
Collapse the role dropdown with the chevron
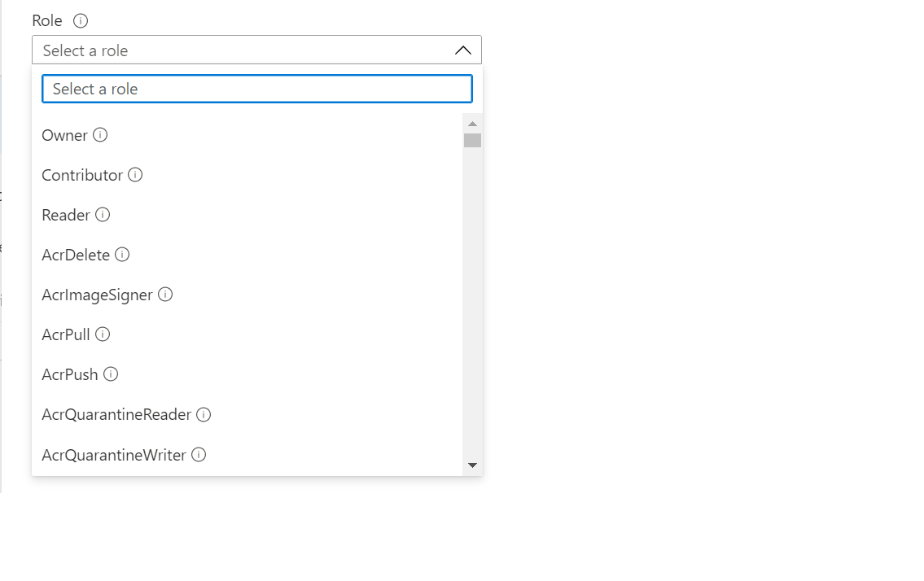(463, 50)
